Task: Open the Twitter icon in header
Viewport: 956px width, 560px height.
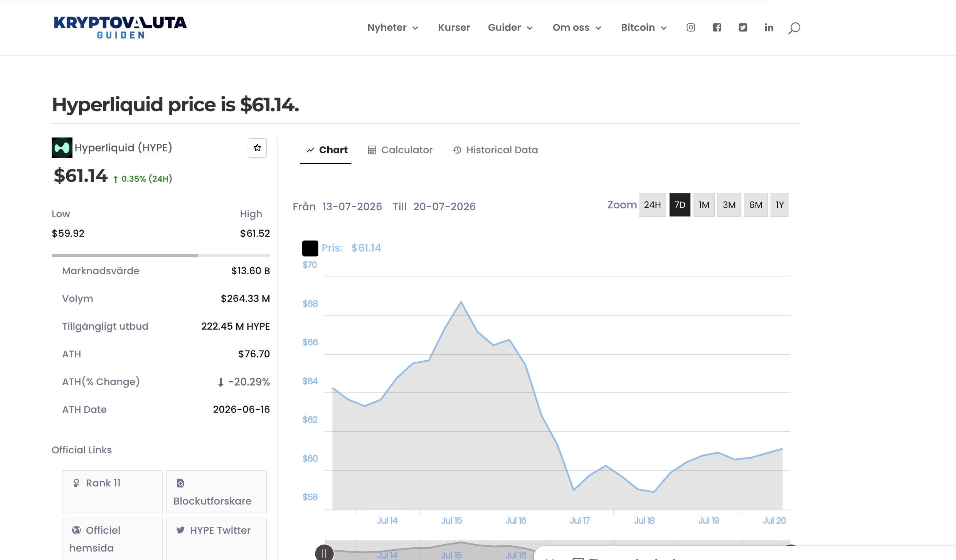Action: point(743,27)
